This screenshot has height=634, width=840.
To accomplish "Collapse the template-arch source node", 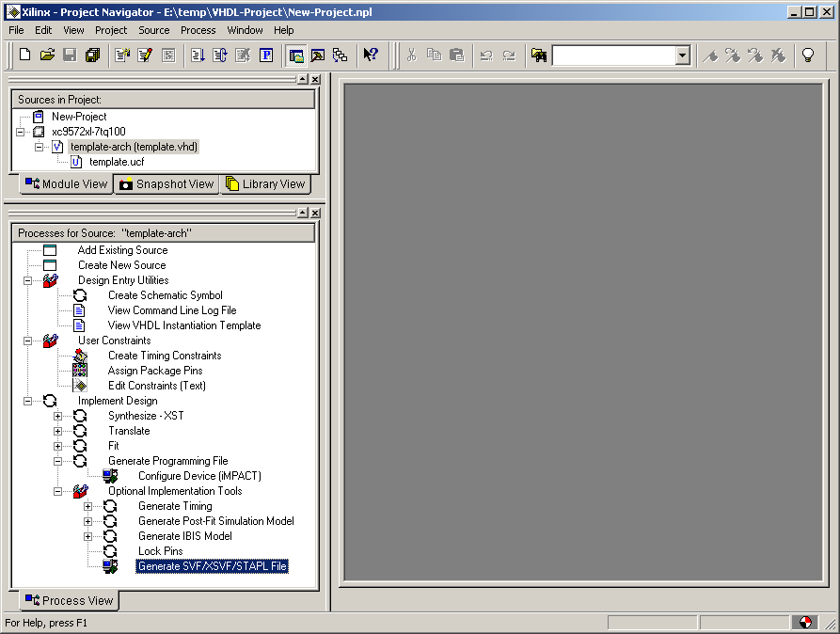I will pyautogui.click(x=40, y=147).
